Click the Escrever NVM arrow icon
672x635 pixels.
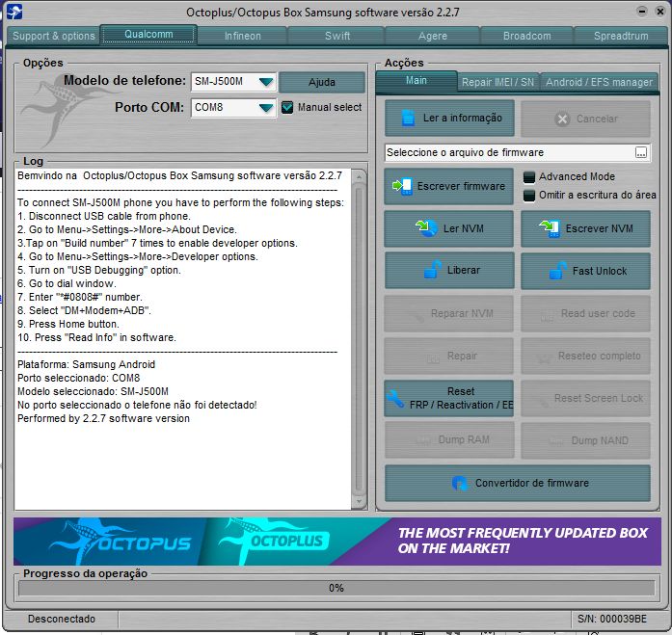point(550,228)
